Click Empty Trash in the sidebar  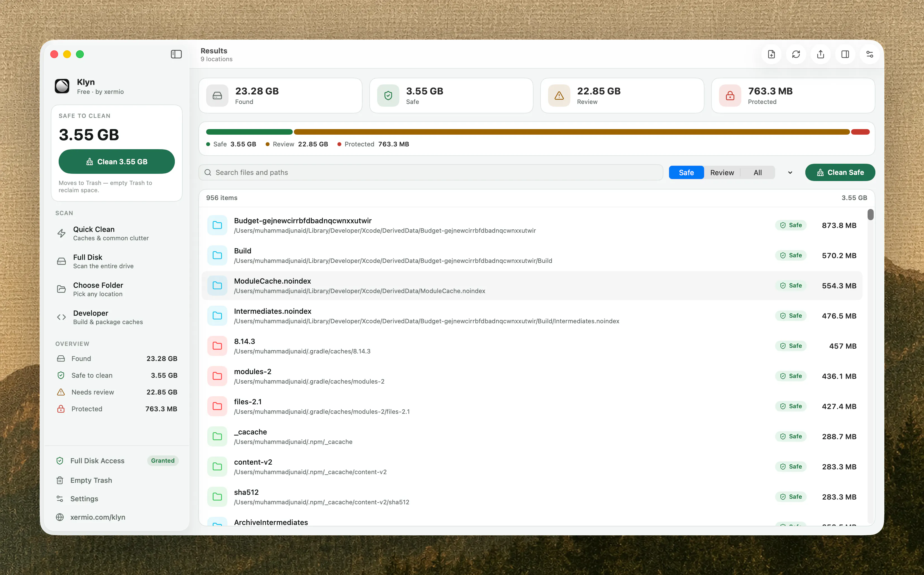[91, 480]
